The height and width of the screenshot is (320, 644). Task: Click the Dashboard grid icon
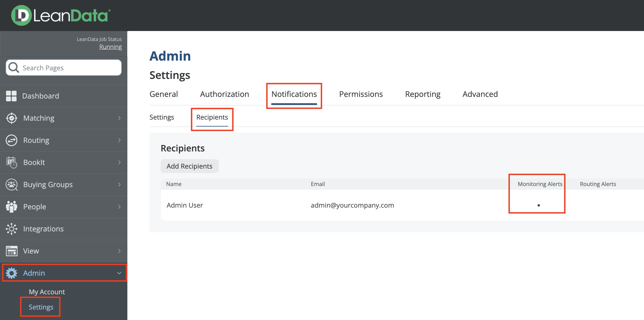(x=11, y=96)
